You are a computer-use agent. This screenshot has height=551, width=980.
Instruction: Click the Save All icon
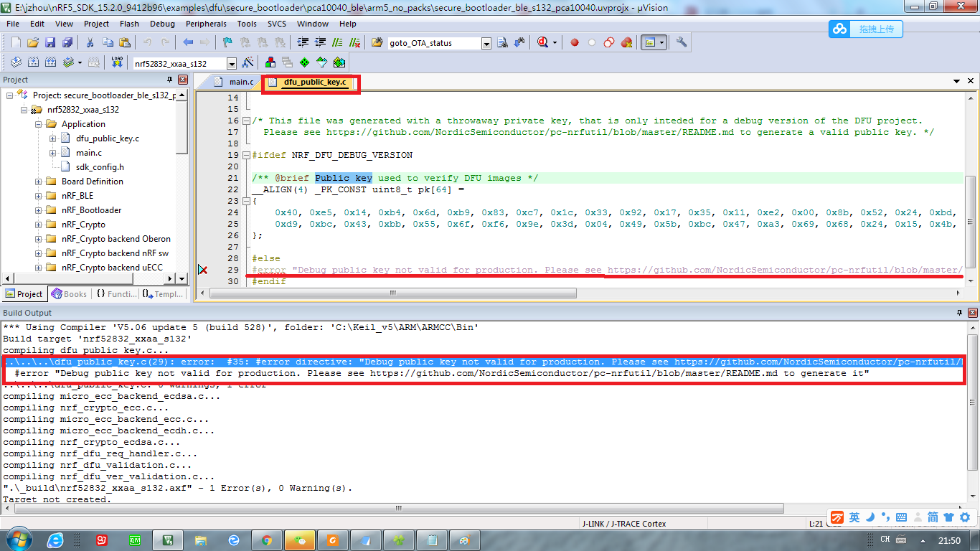[x=66, y=42]
